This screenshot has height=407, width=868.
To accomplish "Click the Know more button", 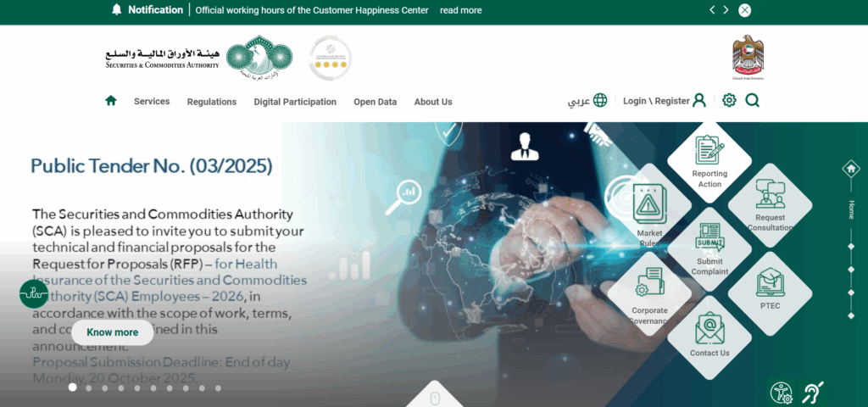I will point(113,332).
